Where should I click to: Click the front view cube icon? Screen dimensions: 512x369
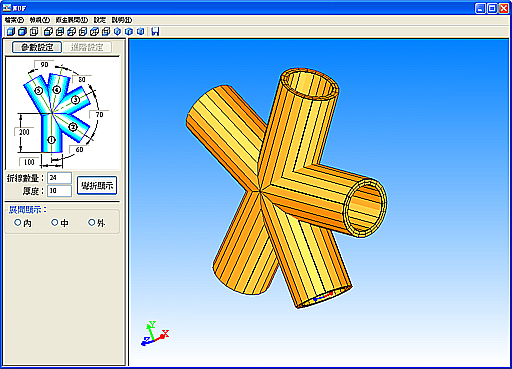[49, 32]
